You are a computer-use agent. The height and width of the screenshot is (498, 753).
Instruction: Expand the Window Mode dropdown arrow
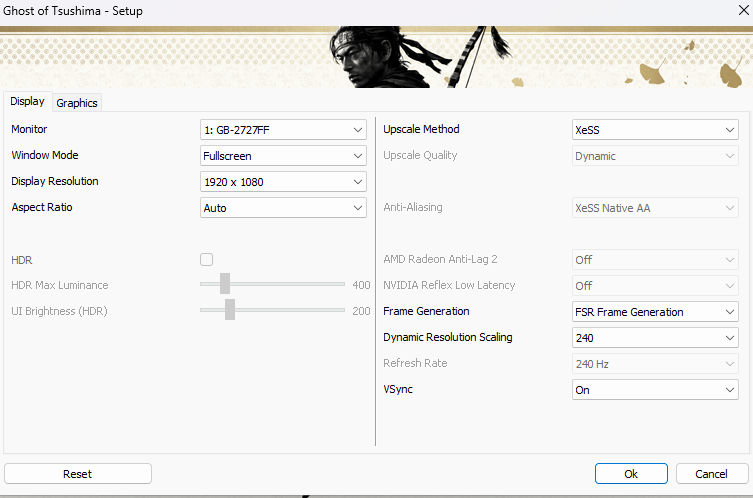(357, 156)
